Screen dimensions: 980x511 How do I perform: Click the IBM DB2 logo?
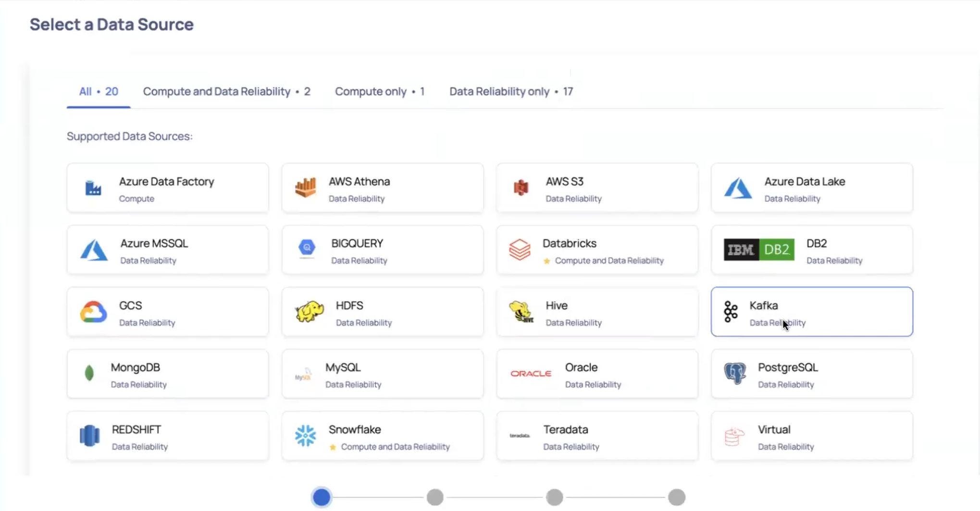pos(759,249)
